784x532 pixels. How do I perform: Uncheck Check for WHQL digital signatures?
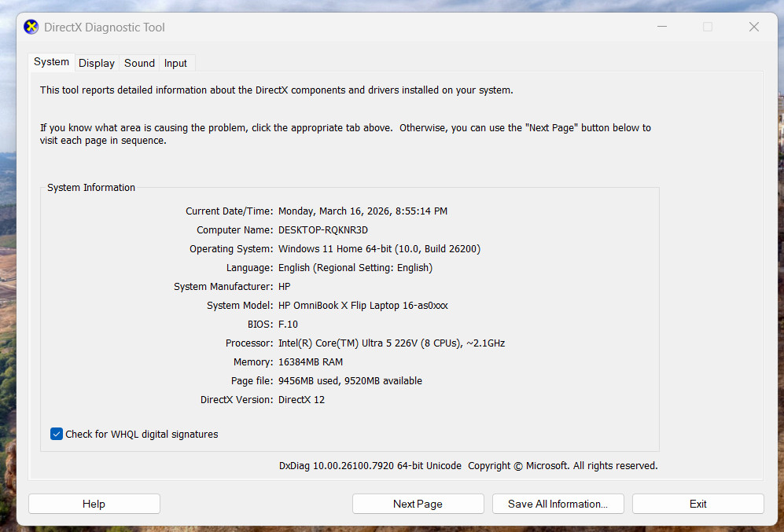pyautogui.click(x=57, y=434)
